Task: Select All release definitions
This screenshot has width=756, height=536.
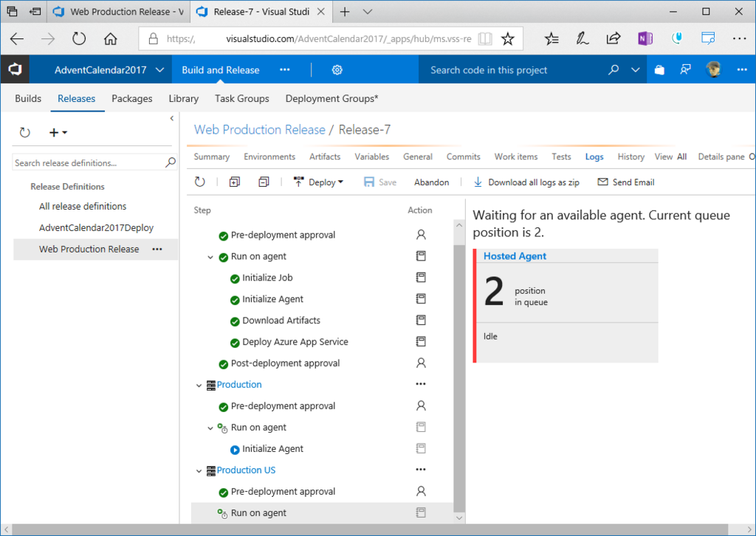Action: click(83, 206)
